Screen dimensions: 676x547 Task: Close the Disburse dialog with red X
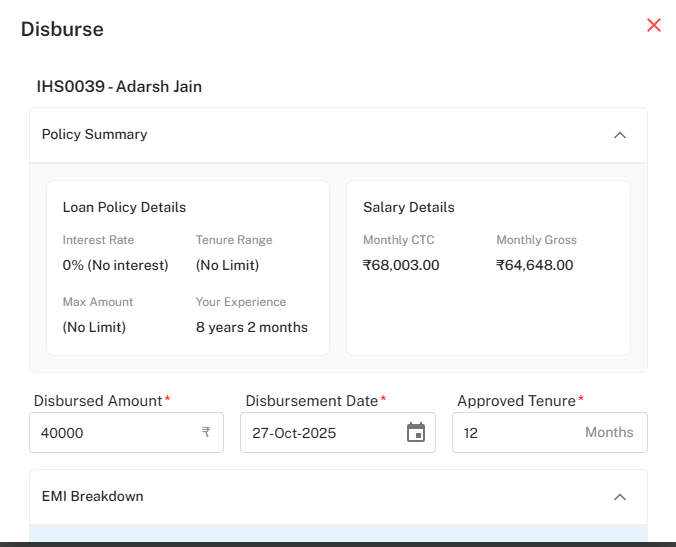click(x=654, y=26)
